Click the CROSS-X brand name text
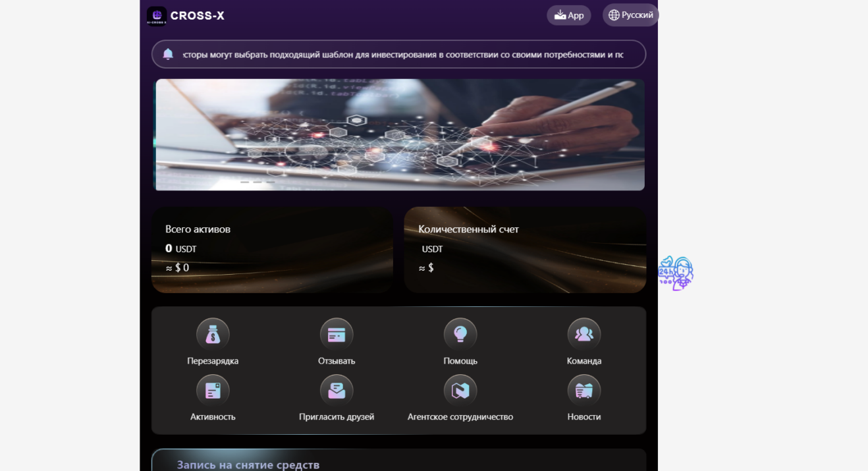 198,16
